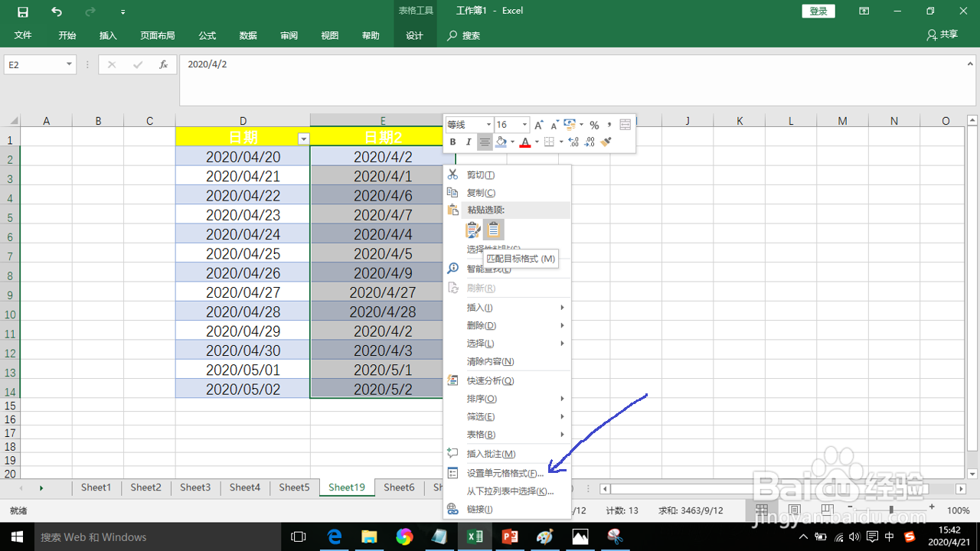
Task: Switch to the Sheet1 worksheet tab
Action: (96, 487)
